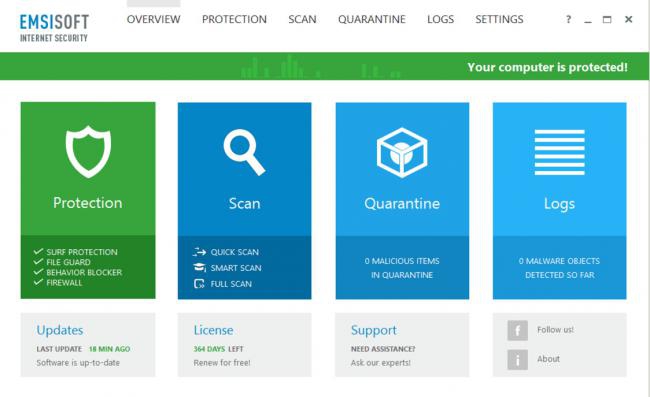Click the Quick Scan arrow icon
Viewport: 650px width, 397px height.
[x=199, y=252]
